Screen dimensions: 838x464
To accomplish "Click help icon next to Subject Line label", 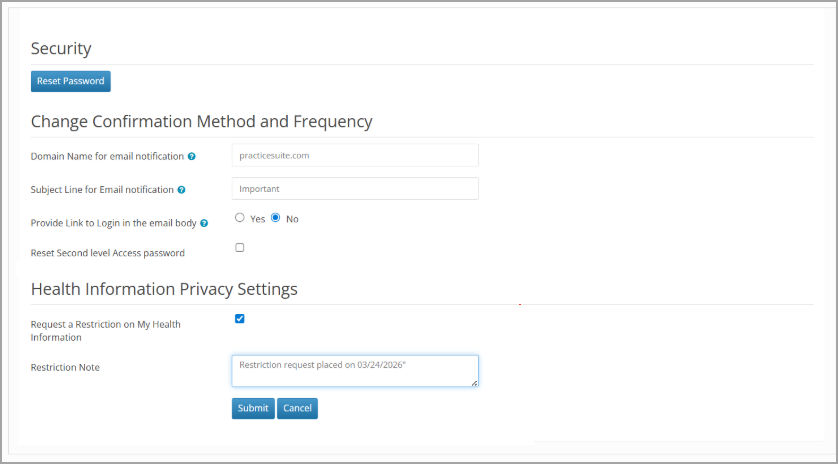I will [181, 189].
